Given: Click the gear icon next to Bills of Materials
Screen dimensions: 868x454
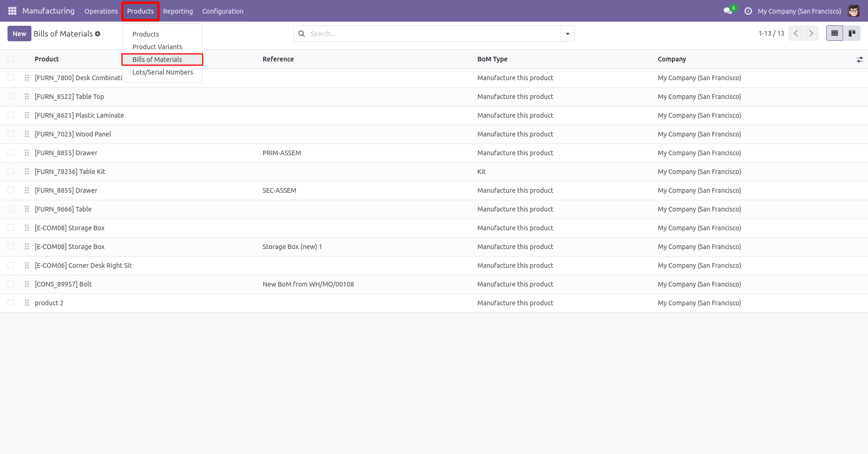Looking at the screenshot, I should click(x=98, y=34).
